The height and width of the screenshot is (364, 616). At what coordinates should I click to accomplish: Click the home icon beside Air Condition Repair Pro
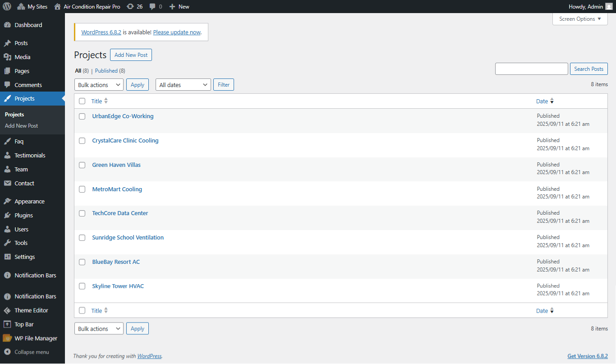coord(57,6)
